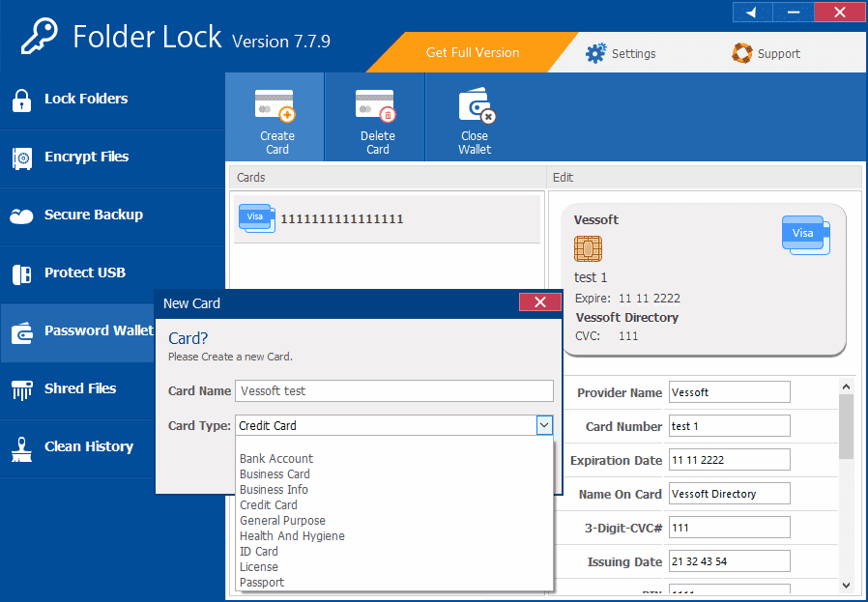Click into the Card Name field
The height and width of the screenshot is (602, 868).
tap(393, 390)
